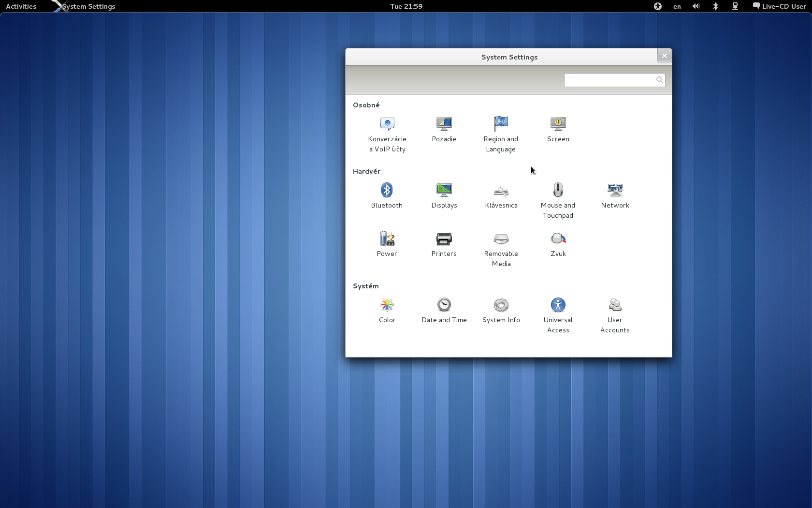812x508 pixels.
Task: Open Removable Media settings
Action: 501,249
